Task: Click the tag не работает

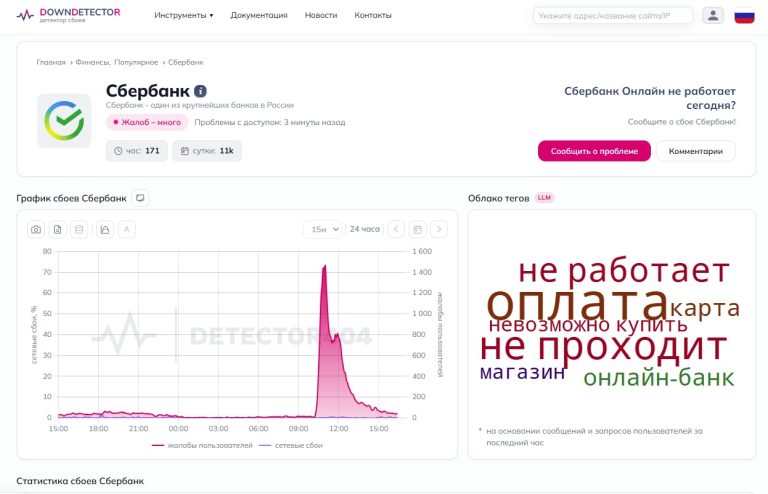Action: click(x=624, y=271)
